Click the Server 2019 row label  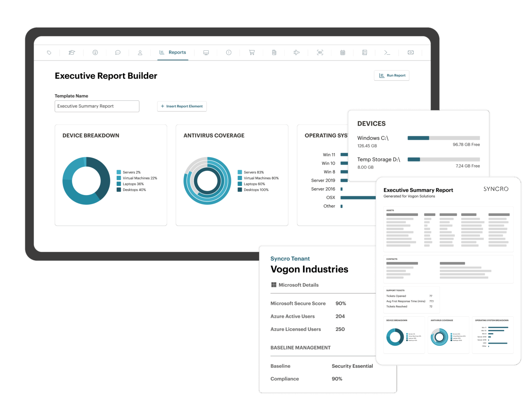coord(323,180)
